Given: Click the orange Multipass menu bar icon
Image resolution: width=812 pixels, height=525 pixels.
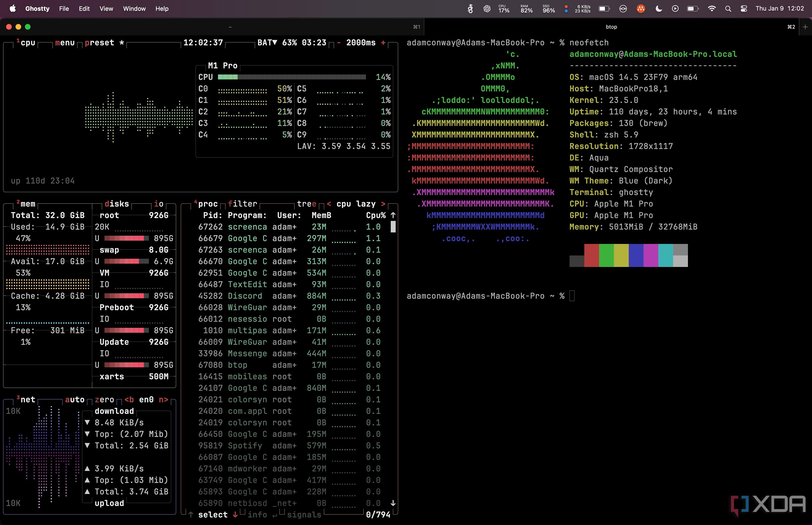Looking at the screenshot, I should tap(641, 8).
